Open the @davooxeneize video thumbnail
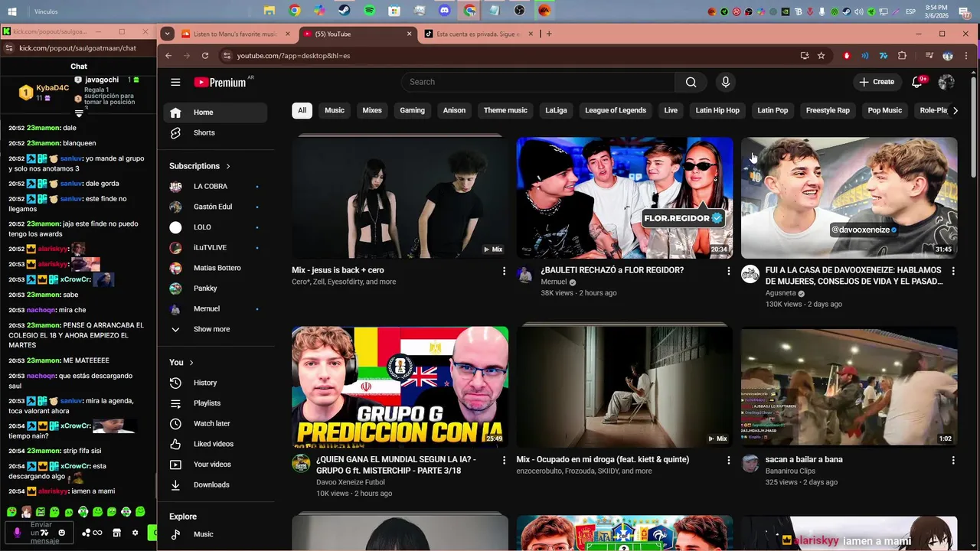Screen dimensions: 980x551 (x=849, y=197)
